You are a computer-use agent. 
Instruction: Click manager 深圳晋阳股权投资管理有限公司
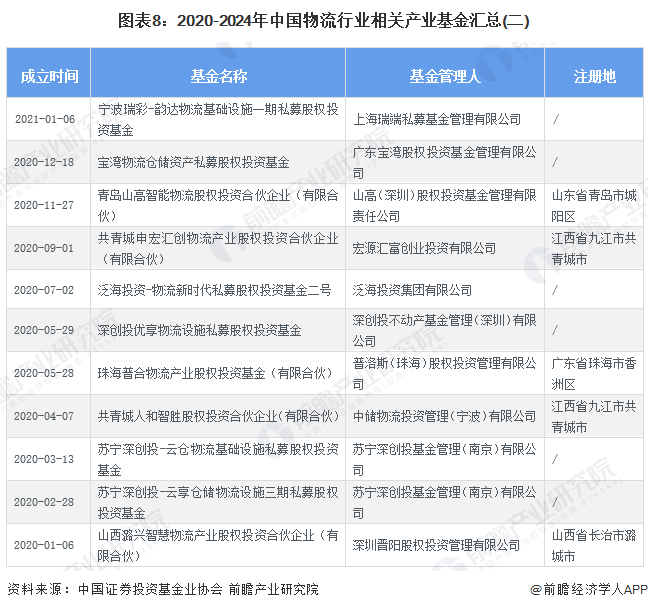[x=436, y=546]
